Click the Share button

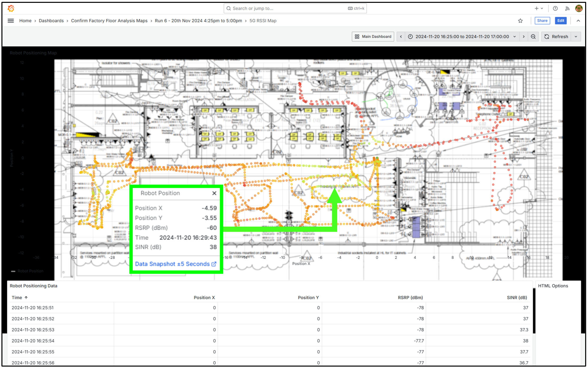point(542,21)
